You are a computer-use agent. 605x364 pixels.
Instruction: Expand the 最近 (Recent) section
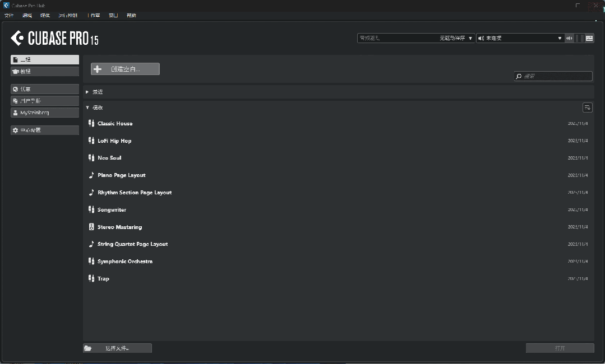pos(87,92)
